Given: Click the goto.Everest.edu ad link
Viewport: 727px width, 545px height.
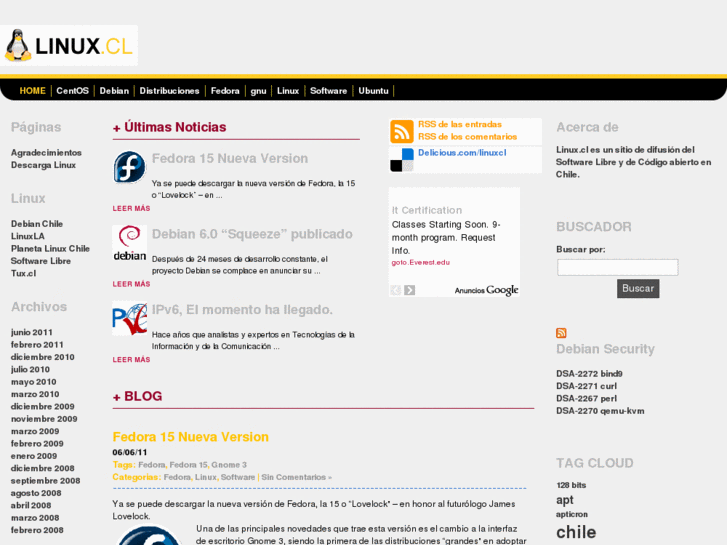Looking at the screenshot, I should (421, 263).
